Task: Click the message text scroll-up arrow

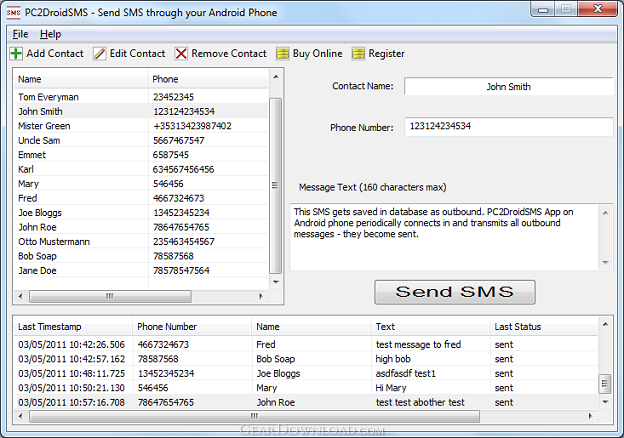Action: [x=605, y=212]
